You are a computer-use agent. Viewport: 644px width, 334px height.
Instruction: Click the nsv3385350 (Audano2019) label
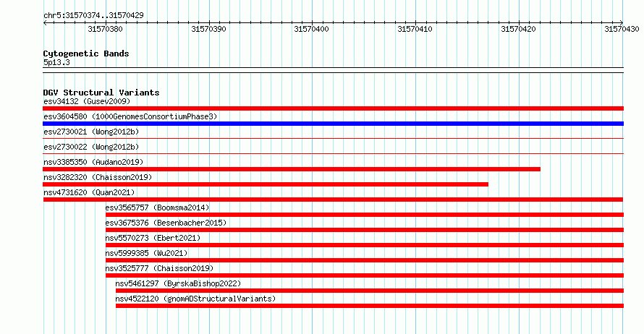pyautogui.click(x=93, y=162)
